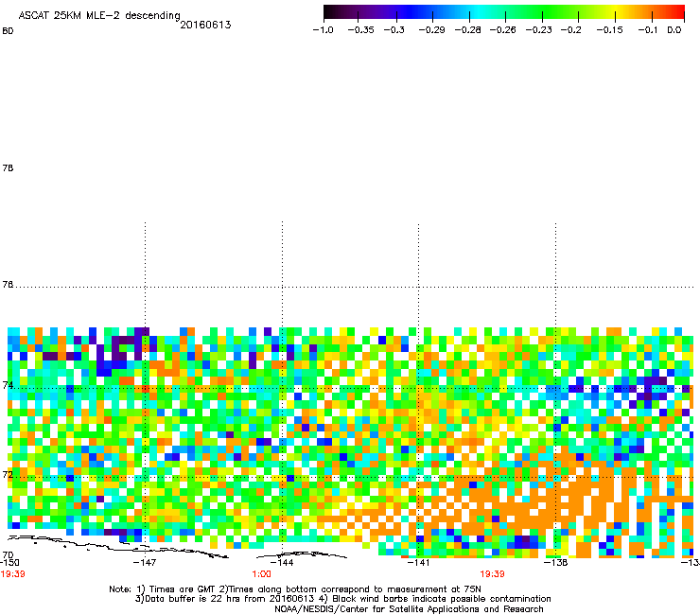Click the 80 latitude axis label
700x615 pixels.
click(x=8, y=31)
